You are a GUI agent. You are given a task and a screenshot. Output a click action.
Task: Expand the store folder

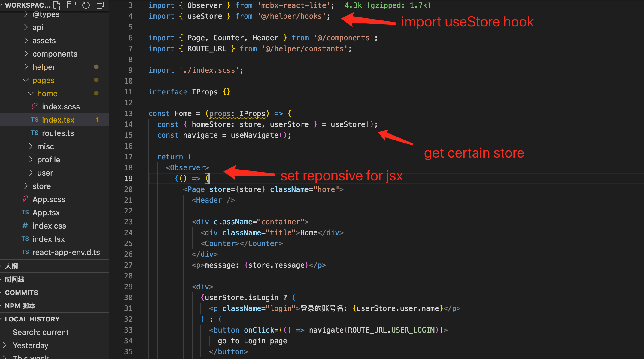(x=26, y=186)
